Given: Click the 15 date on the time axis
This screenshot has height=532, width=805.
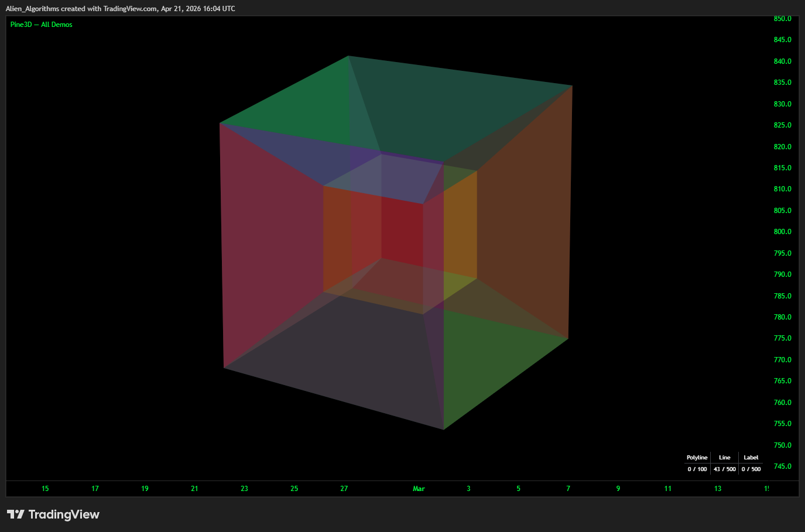Looking at the screenshot, I should [45, 489].
